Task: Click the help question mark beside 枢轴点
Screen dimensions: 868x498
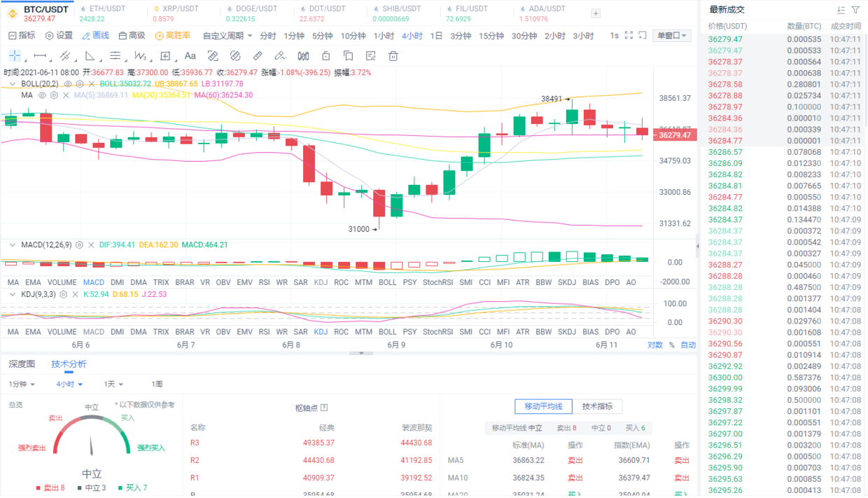Action: click(x=323, y=408)
